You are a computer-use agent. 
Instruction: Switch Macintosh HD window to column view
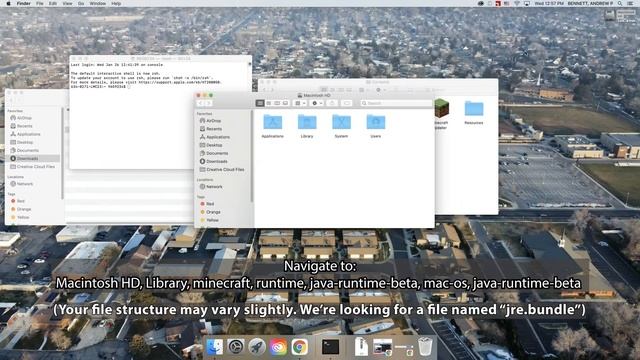click(x=277, y=103)
